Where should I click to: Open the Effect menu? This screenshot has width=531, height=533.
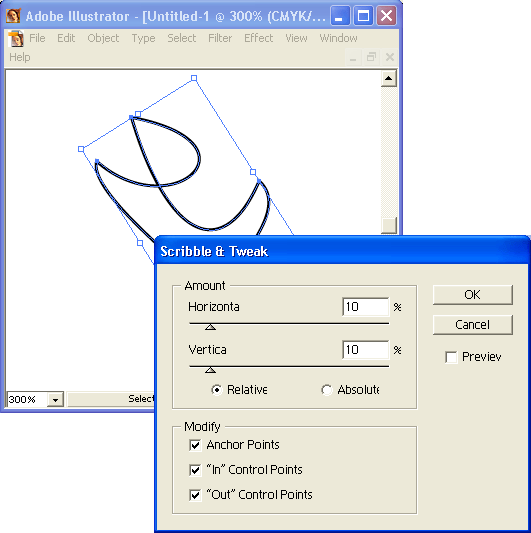[x=258, y=38]
